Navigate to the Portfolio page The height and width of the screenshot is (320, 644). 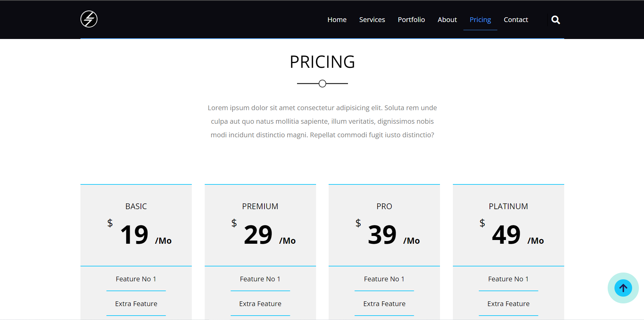point(411,20)
